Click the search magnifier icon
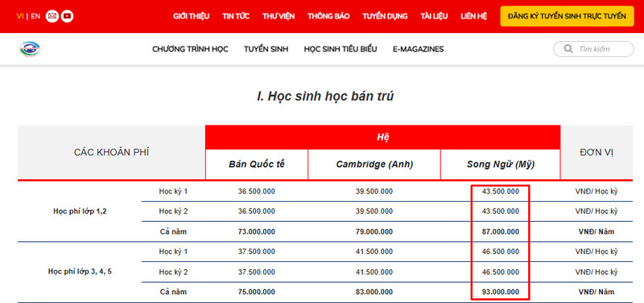644x303 pixels. [x=568, y=49]
